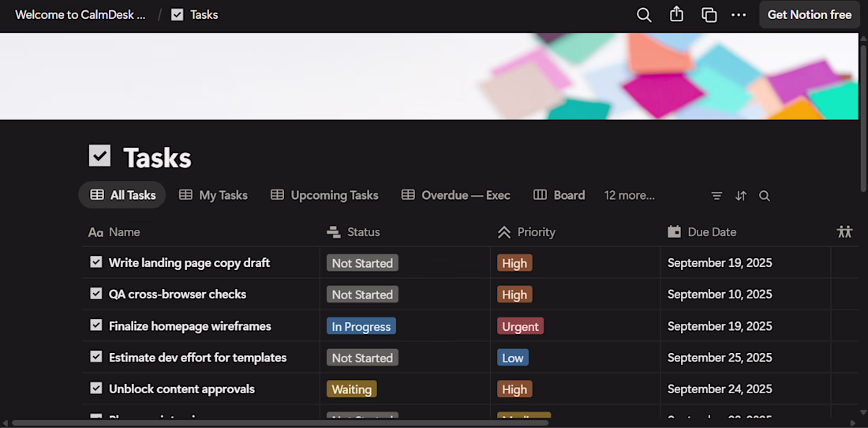Toggle checkbox for Unblock content approvals
The height and width of the screenshot is (428, 868).
96,389
